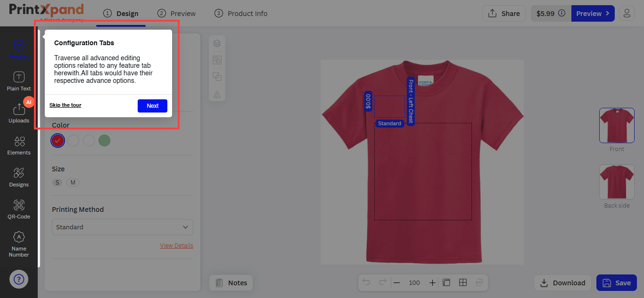Image resolution: width=644 pixels, height=298 pixels.
Task: Click the help question mark icon
Action: point(19,280)
